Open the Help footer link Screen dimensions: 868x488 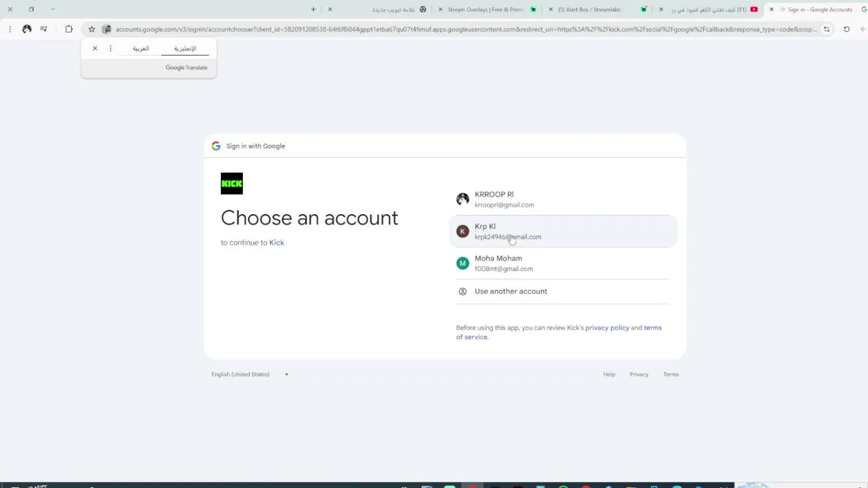click(x=609, y=374)
